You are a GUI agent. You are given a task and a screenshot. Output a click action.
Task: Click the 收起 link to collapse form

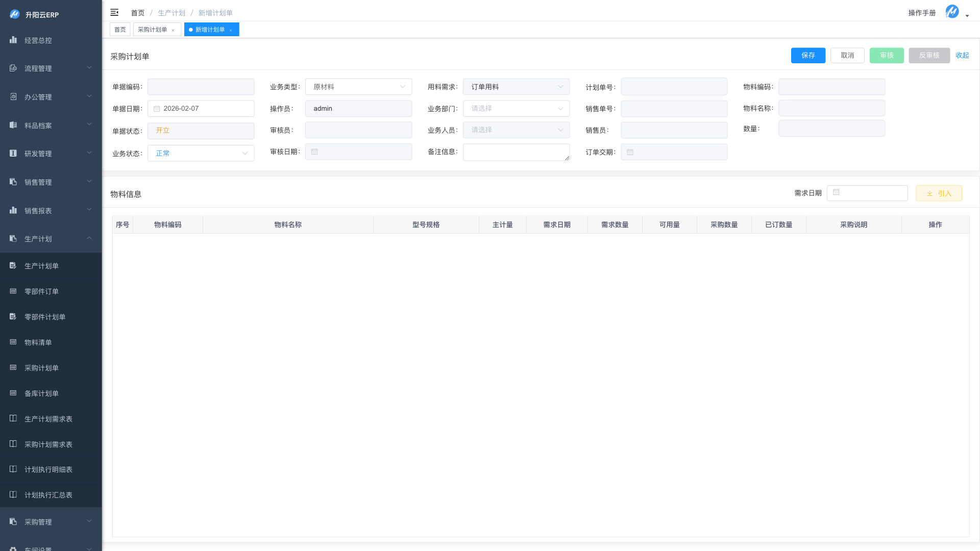point(962,55)
